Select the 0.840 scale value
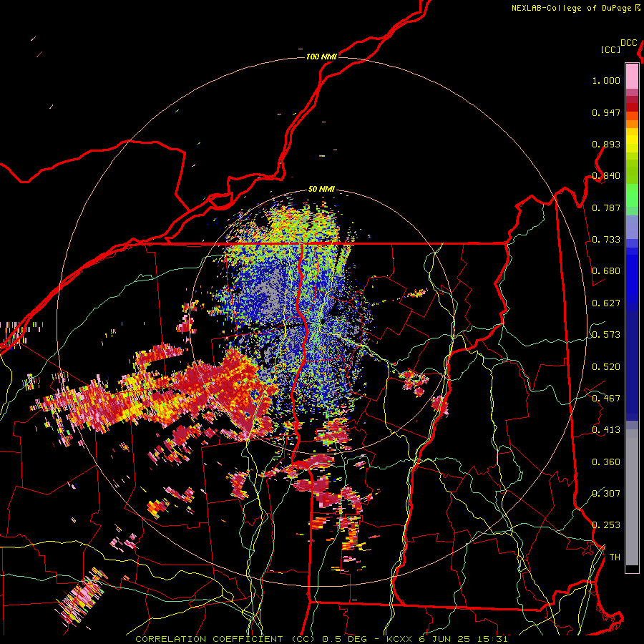The height and width of the screenshot is (644, 644). [x=606, y=176]
